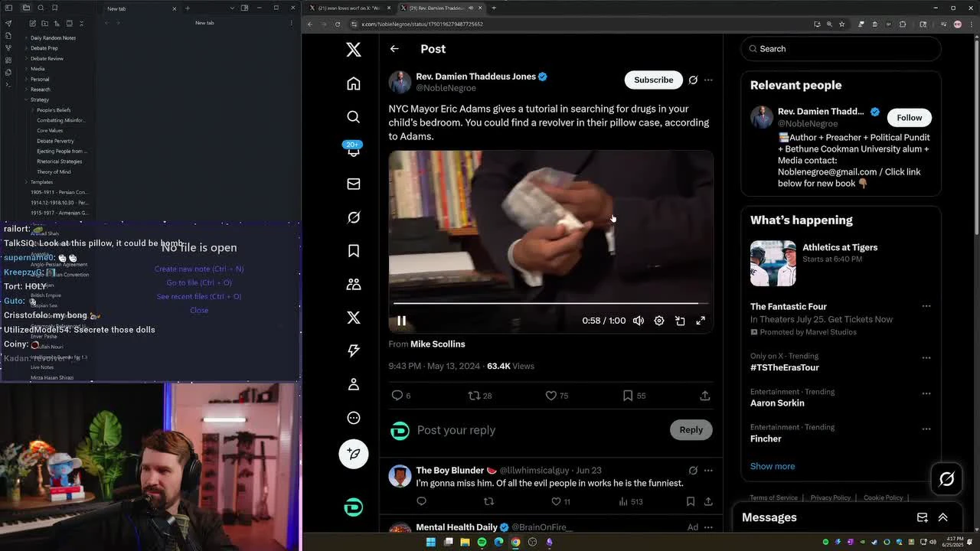Go back using the Post arrow
980x551 pixels.
pos(394,49)
